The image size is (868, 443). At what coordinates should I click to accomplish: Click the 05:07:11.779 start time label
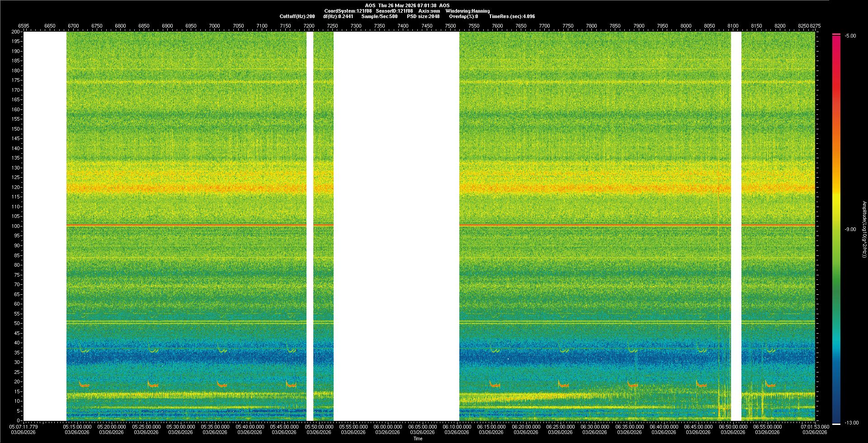(24, 426)
